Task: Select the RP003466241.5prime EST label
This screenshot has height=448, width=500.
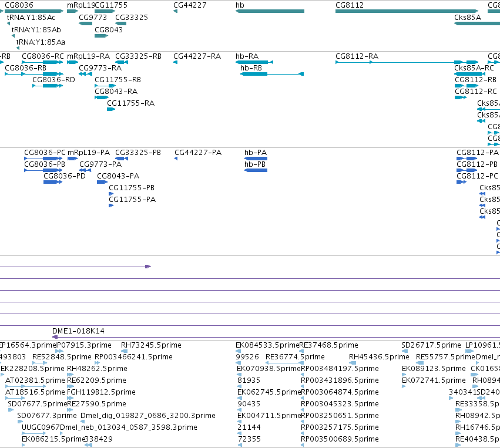Action: coord(133,357)
